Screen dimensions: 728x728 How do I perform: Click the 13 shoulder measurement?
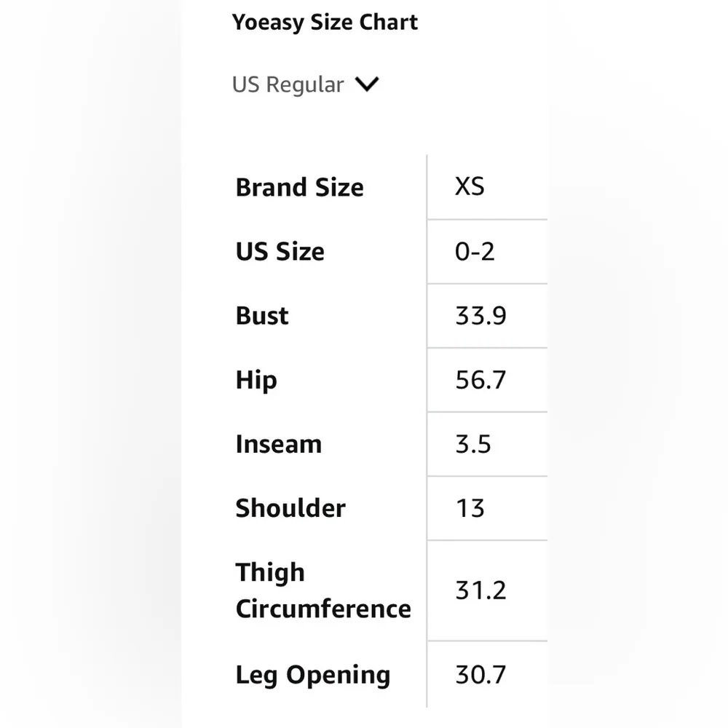[470, 508]
